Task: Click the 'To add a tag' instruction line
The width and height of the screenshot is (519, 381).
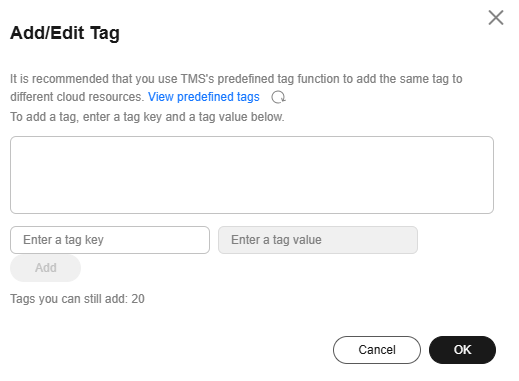Action: coord(147,117)
